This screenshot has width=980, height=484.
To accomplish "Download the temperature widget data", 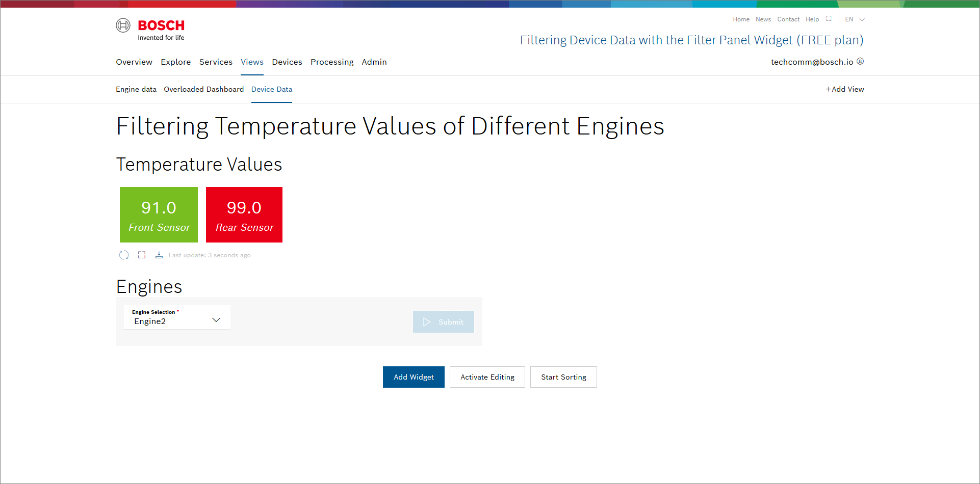I will point(159,255).
